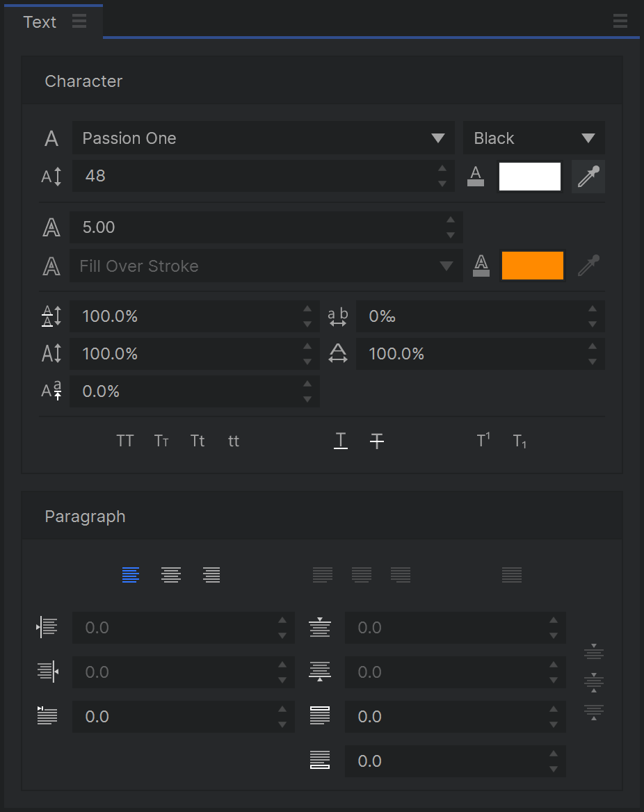Align paragraph text to the right
Screen dimensions: 644x812
[x=211, y=575]
